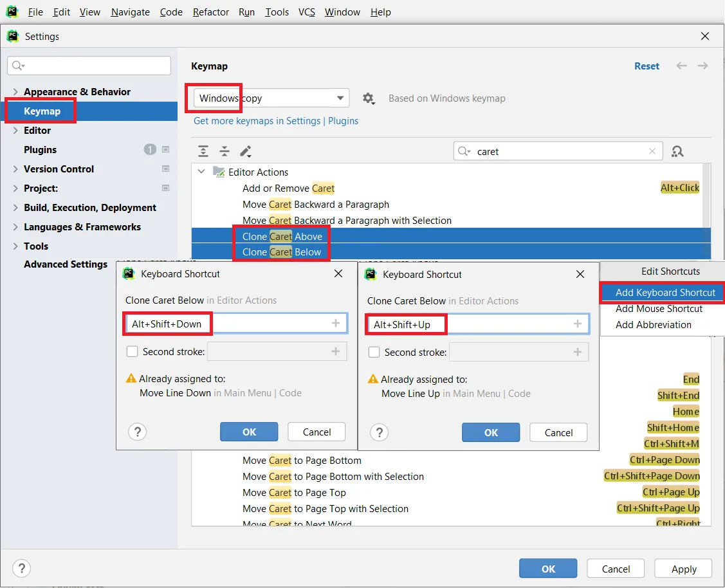Click the back navigation arrow
The height and width of the screenshot is (588, 725).
681,66
